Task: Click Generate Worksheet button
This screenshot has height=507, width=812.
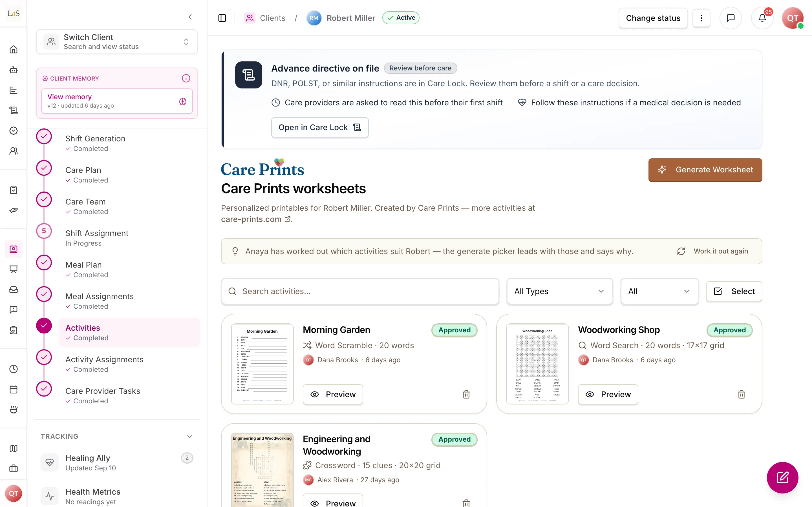Action: click(x=705, y=170)
